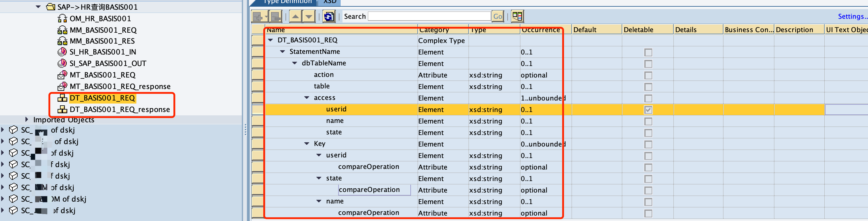
Task: Collapse the Key element node
Action: (307, 143)
